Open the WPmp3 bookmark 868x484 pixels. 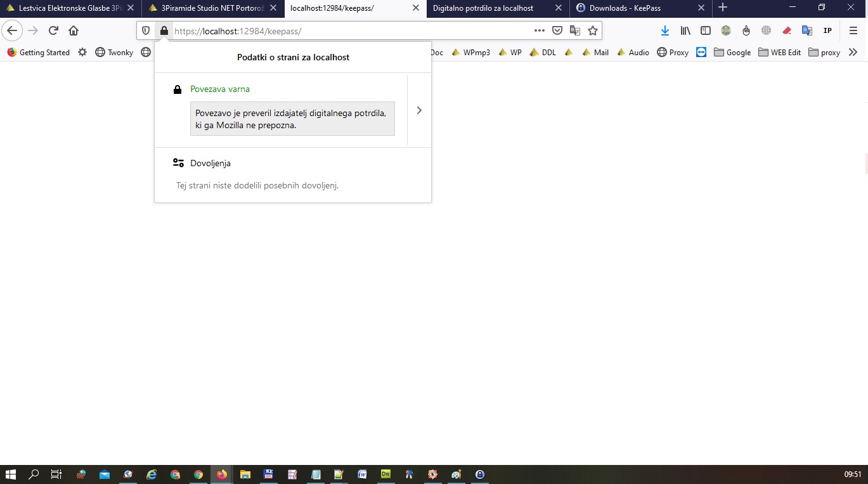point(470,53)
